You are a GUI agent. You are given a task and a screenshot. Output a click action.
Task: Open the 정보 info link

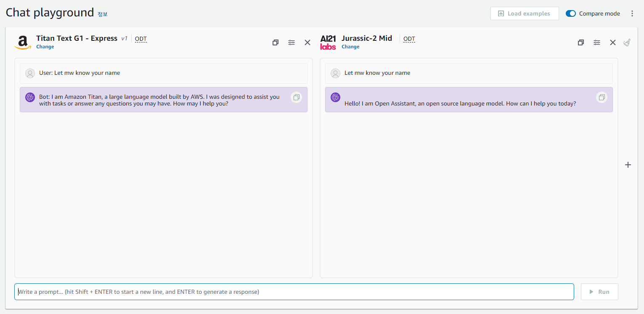click(x=103, y=14)
